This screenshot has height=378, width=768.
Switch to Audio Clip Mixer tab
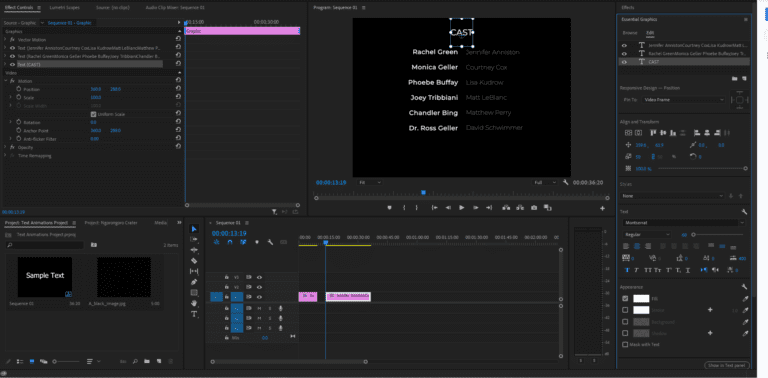pyautogui.click(x=175, y=8)
